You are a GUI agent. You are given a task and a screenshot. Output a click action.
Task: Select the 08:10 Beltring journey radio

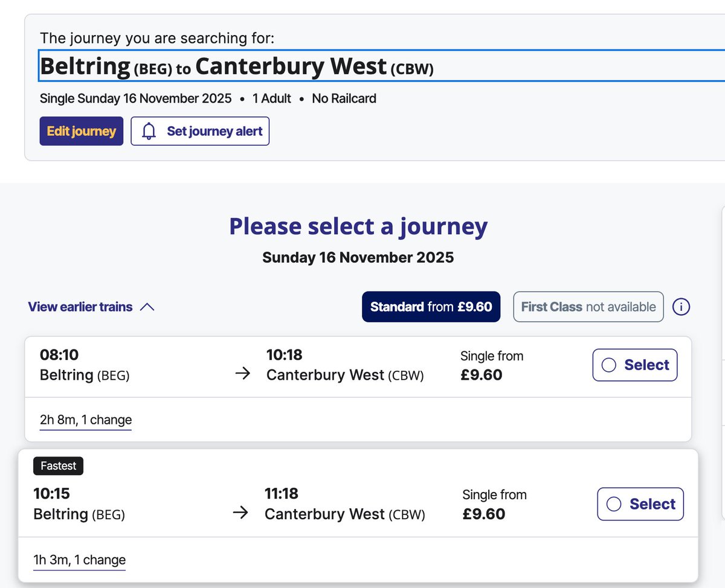pyautogui.click(x=609, y=365)
